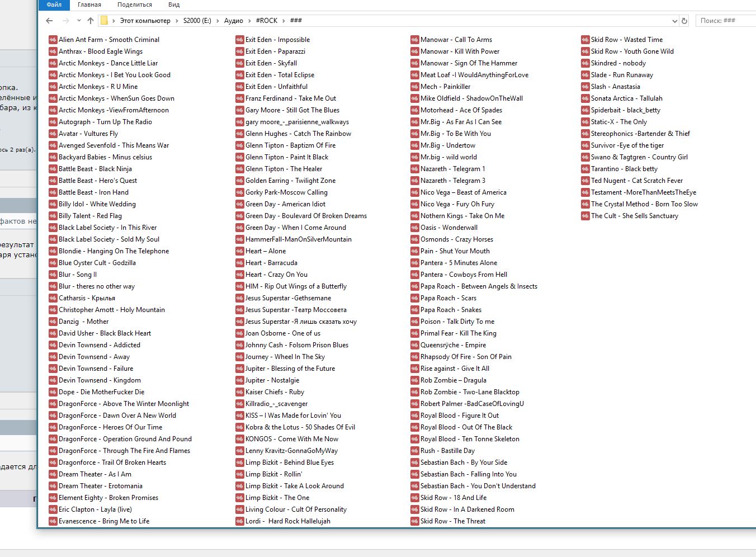Select audio icon for Manowar - Call To Arms
This screenshot has width=756, height=557.
click(x=415, y=40)
